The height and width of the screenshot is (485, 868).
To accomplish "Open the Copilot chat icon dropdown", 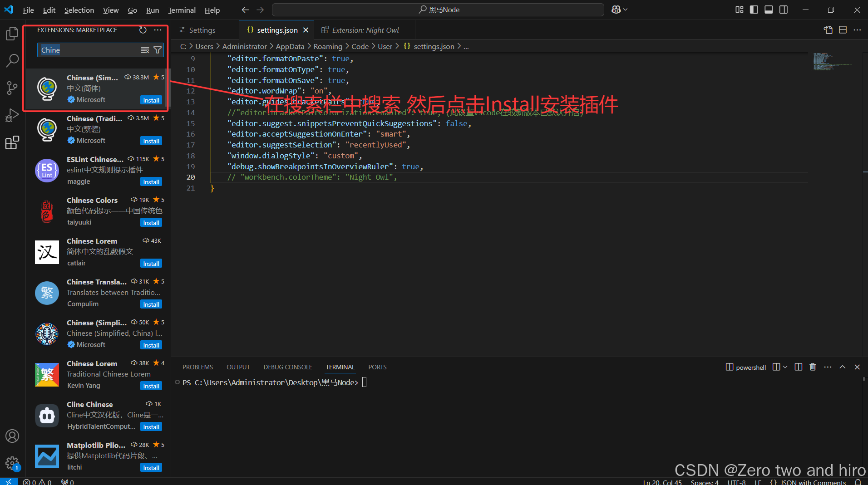I will pos(620,10).
